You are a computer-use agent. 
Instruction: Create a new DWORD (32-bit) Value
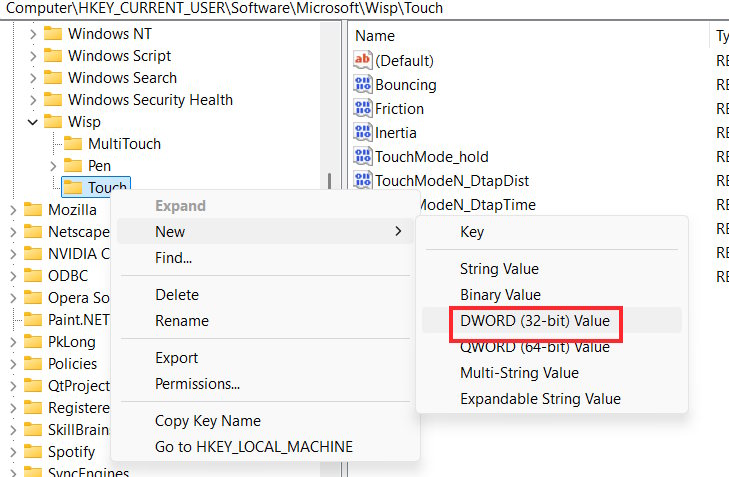552,320
